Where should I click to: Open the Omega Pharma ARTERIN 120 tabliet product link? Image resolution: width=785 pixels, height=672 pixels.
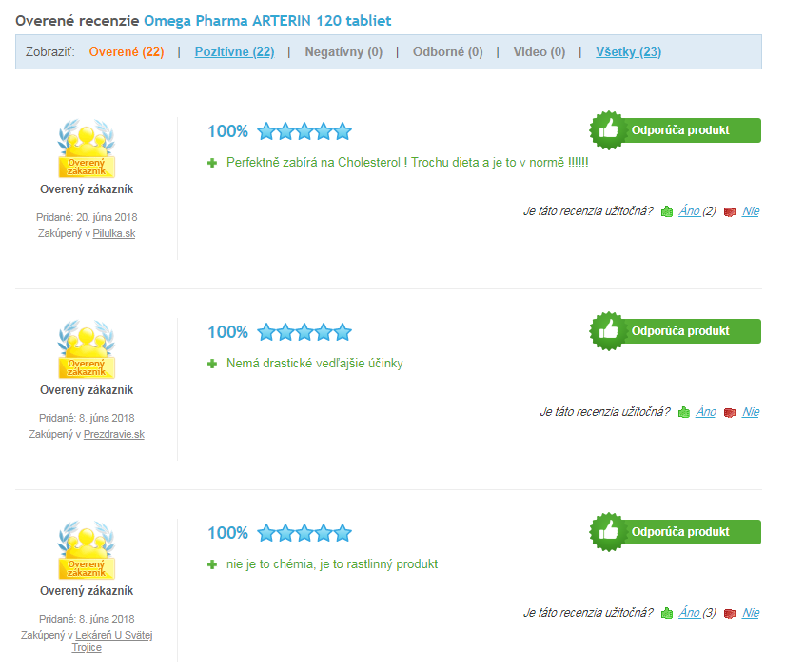pyautogui.click(x=267, y=21)
